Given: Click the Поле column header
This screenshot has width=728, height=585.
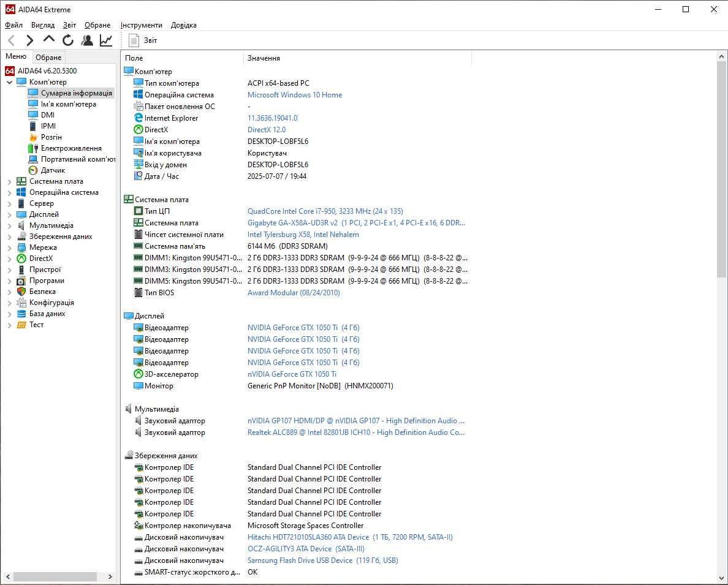Looking at the screenshot, I should (183, 58).
